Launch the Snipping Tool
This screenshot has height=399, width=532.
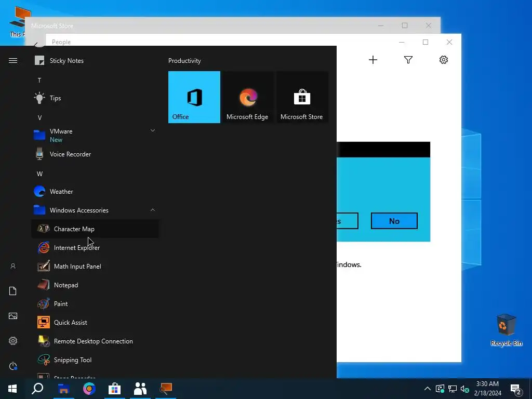95,360
